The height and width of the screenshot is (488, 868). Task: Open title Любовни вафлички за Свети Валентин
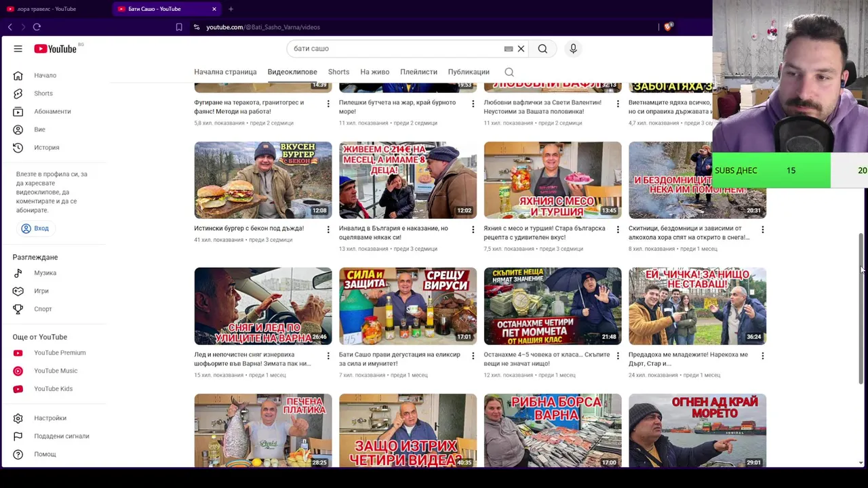coord(542,107)
